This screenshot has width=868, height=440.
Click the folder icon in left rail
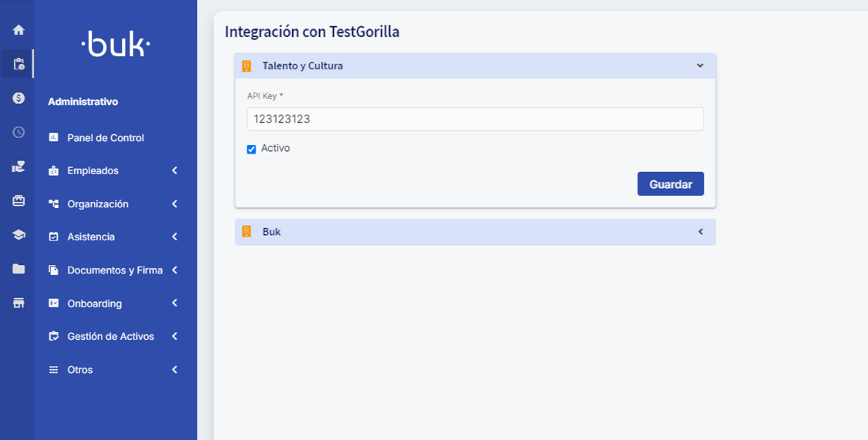click(x=19, y=269)
